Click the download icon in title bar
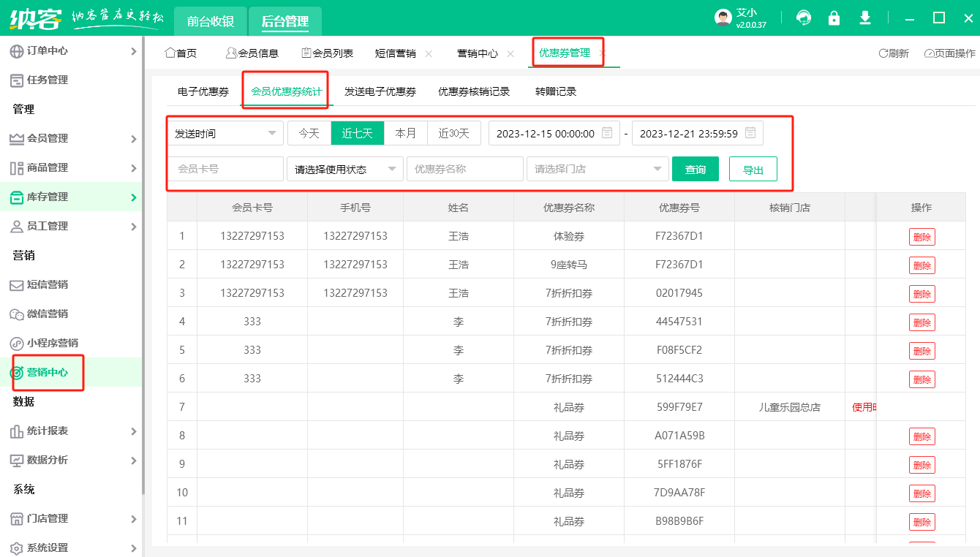 865,18
